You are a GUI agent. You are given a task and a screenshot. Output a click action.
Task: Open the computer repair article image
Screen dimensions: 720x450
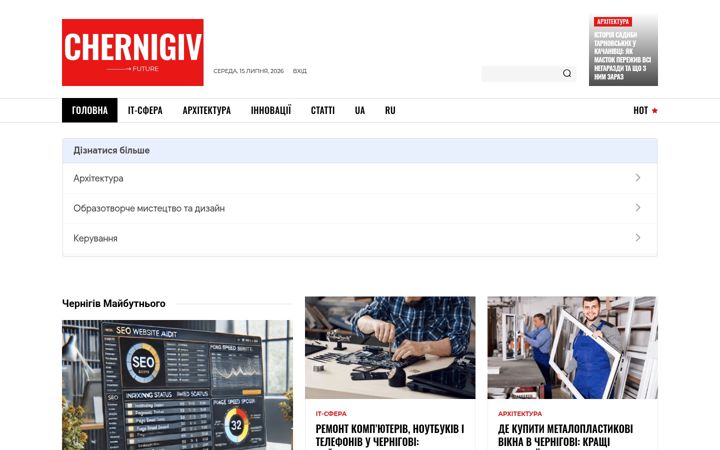(390, 348)
